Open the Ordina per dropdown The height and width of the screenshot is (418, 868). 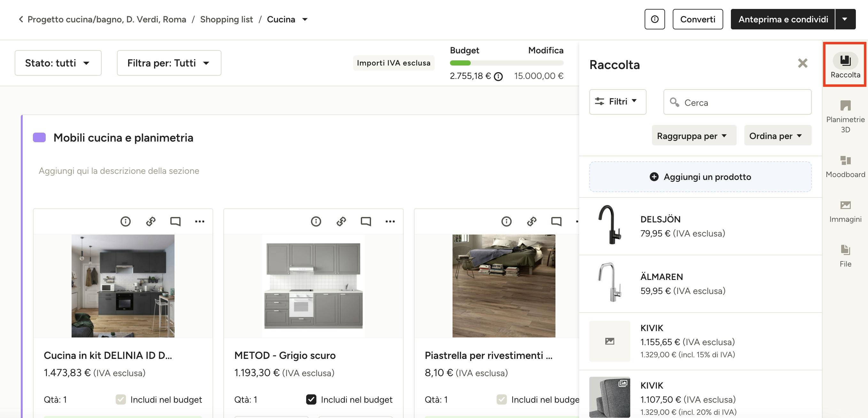[777, 135]
